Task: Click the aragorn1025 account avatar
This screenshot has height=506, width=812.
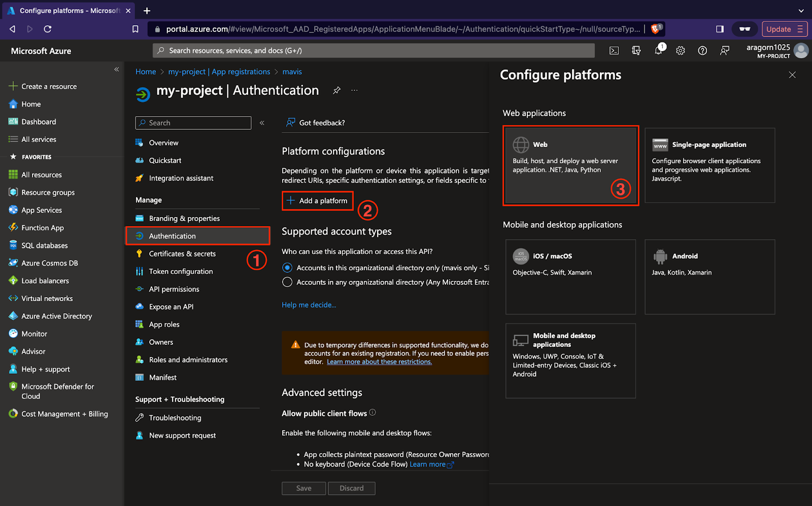Action: [801, 51]
